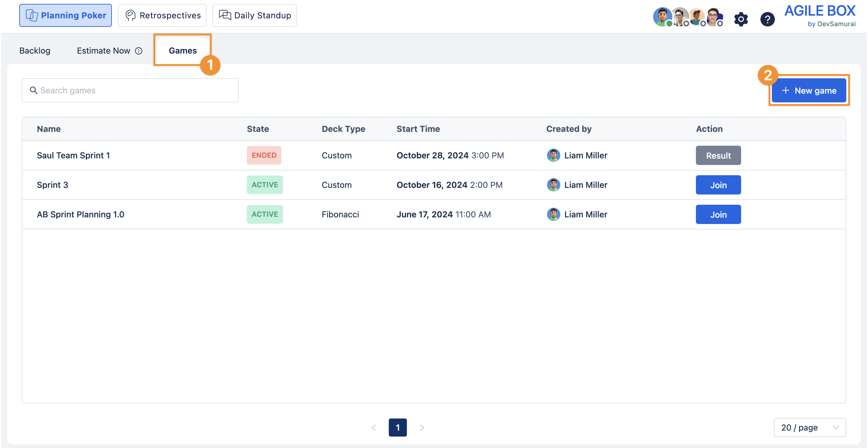Join the Sprint 3 game
This screenshot has height=448, width=868.
point(718,185)
